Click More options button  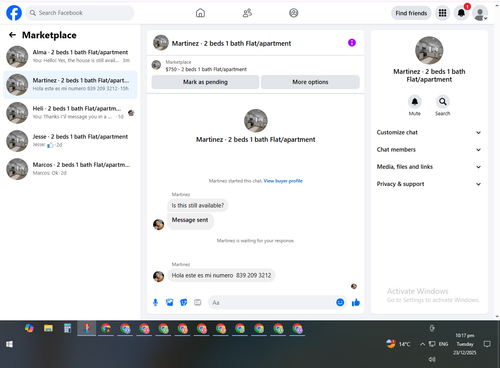(x=310, y=82)
